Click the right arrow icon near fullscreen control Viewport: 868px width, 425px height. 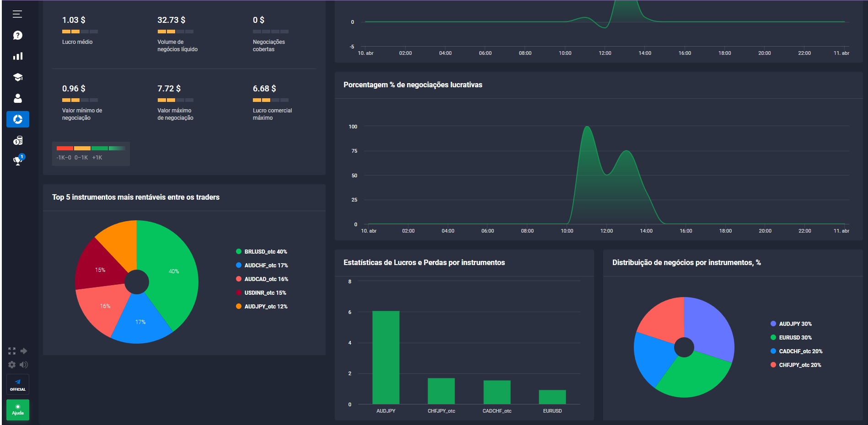point(24,351)
